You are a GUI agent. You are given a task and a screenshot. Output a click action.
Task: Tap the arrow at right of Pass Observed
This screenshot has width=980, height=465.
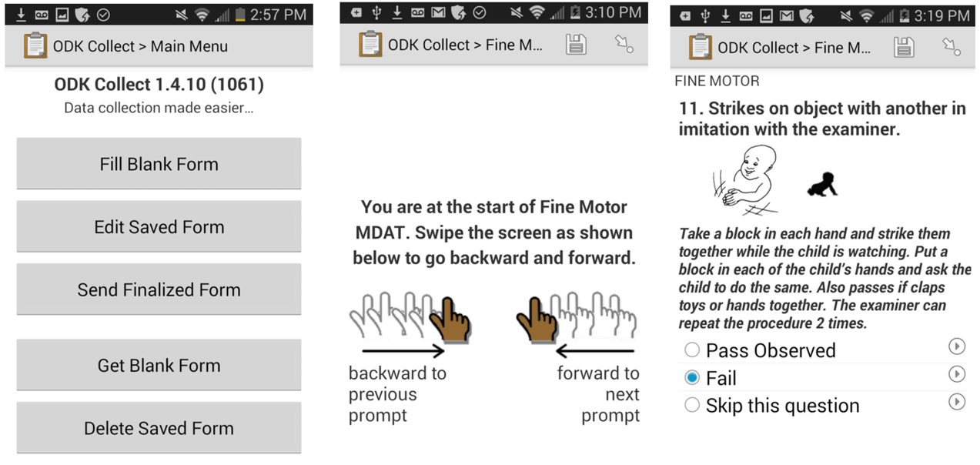957,346
